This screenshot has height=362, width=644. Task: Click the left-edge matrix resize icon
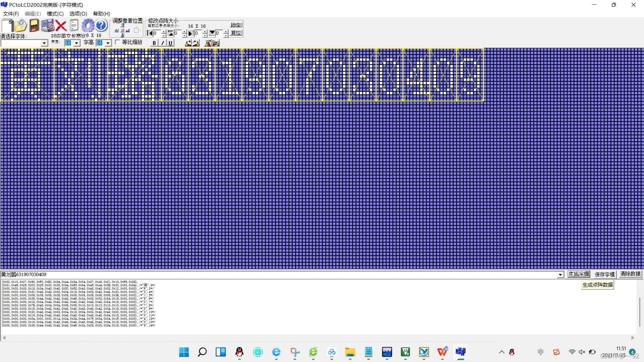150,33
